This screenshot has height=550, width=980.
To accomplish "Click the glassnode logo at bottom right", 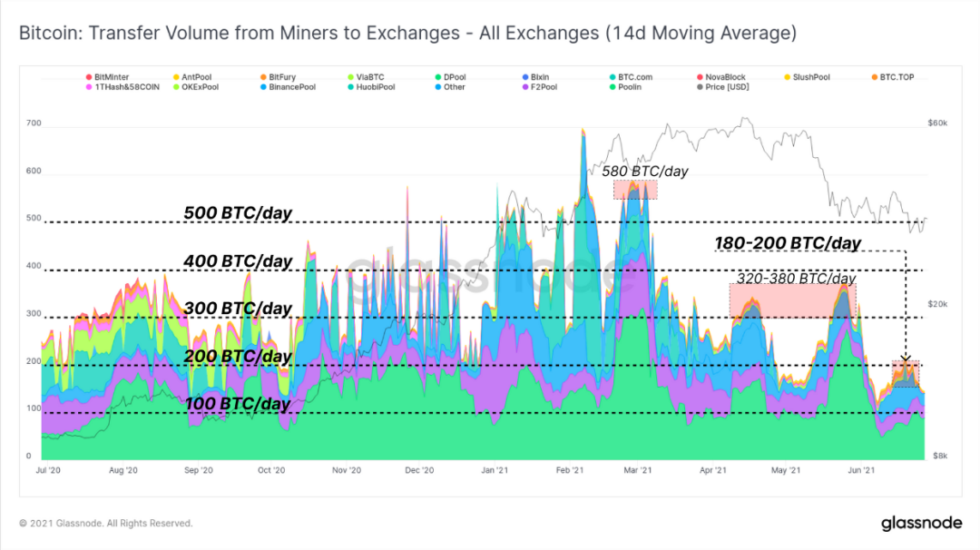I will [922, 523].
